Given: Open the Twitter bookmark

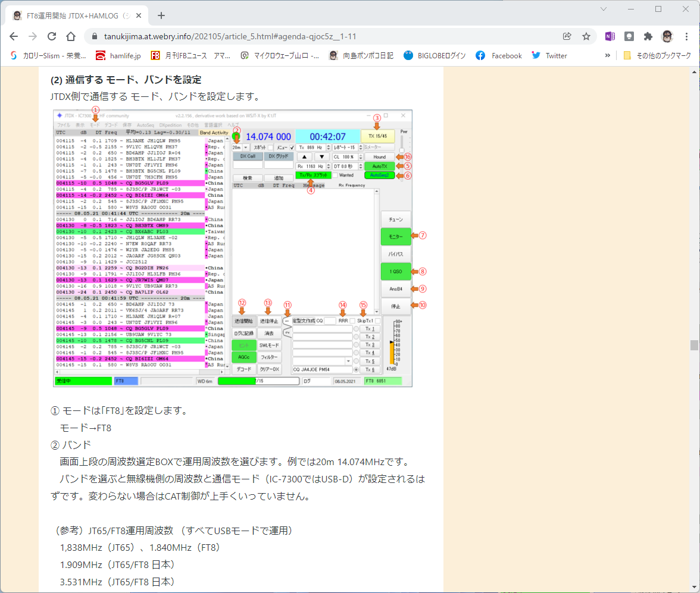Looking at the screenshot, I should [x=549, y=55].
